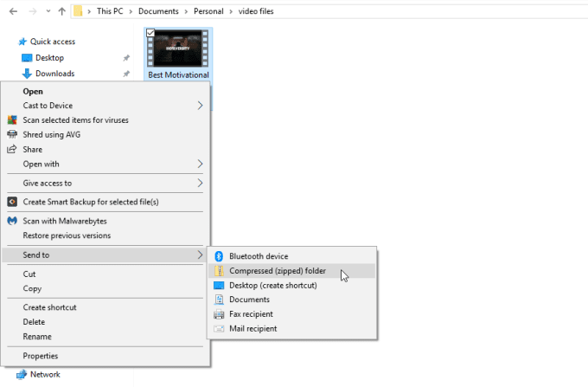The width and height of the screenshot is (588, 387).
Task: Select Delete from the context menu
Action: pos(35,321)
